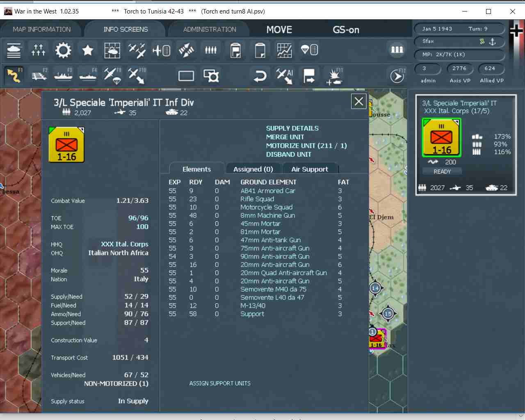The height and width of the screenshot is (420, 525).
Task: Open Italian North Africa OHQ link
Action: (118, 253)
